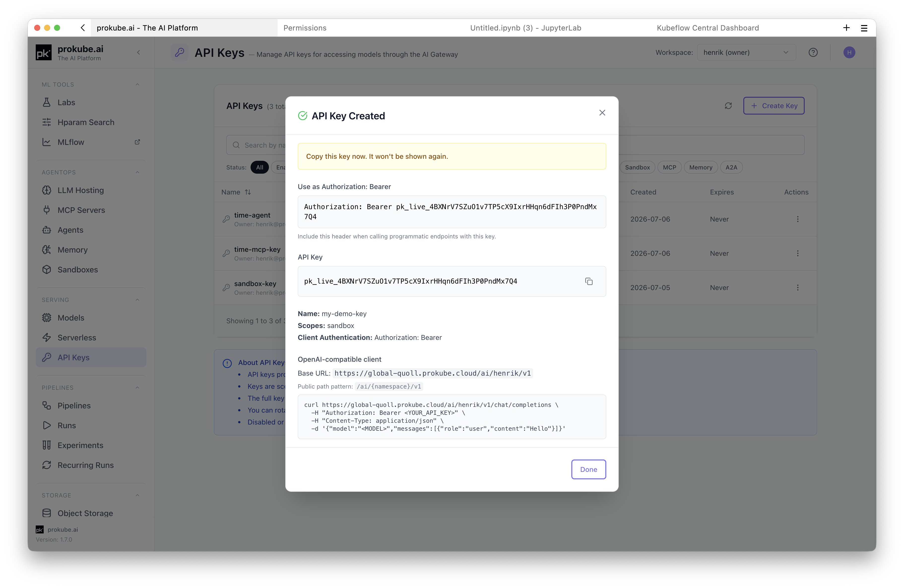This screenshot has height=588, width=904.
Task: Open the help question mark icon
Action: pos(813,52)
